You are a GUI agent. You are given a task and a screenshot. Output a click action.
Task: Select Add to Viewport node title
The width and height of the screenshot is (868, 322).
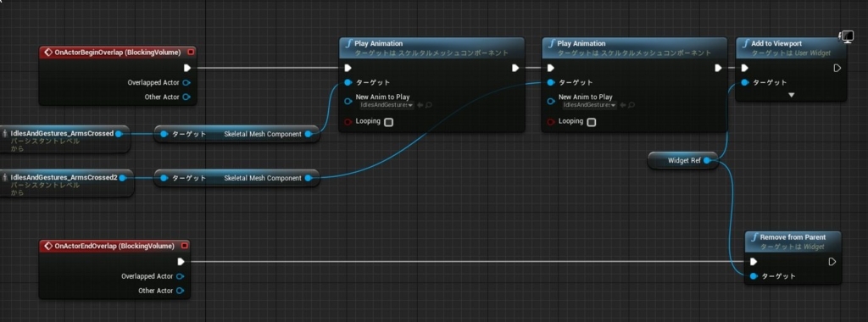[x=776, y=43]
